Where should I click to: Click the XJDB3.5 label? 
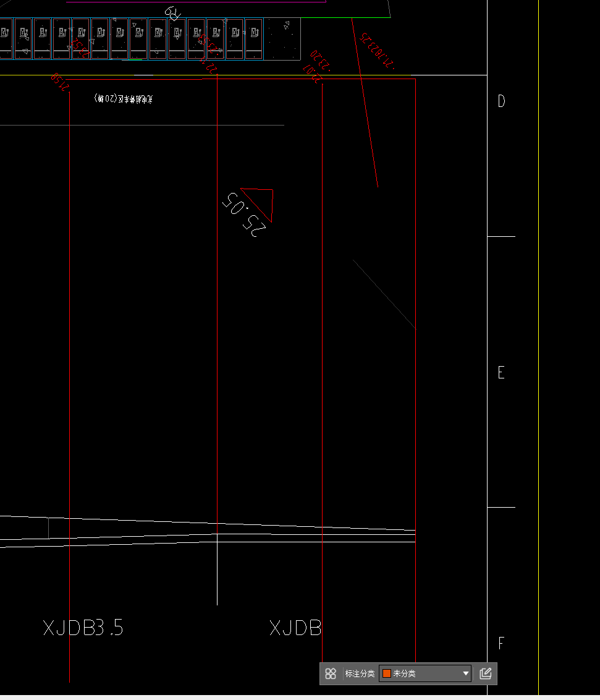click(83, 628)
